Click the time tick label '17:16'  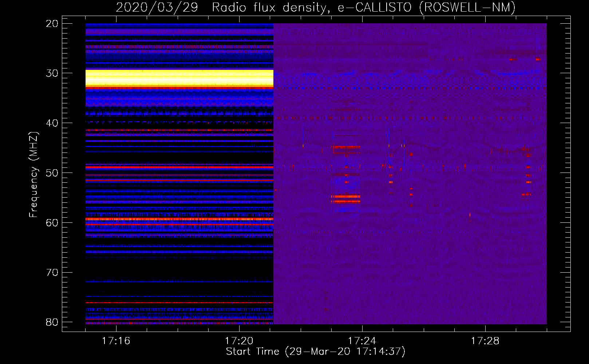pos(116,341)
